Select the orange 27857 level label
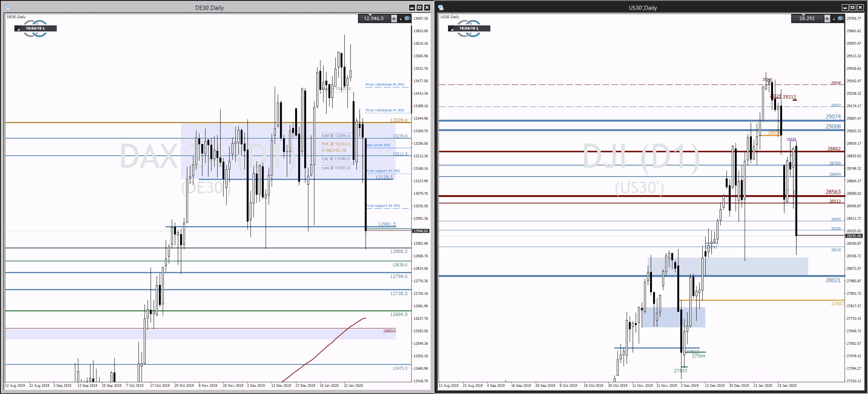 tap(838, 304)
